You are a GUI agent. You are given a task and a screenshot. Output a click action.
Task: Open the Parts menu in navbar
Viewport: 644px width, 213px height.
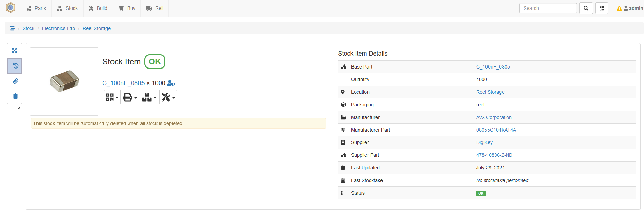[x=36, y=8]
